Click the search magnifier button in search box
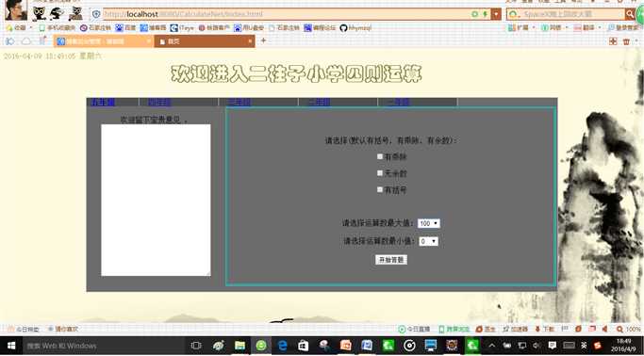 click(630, 14)
